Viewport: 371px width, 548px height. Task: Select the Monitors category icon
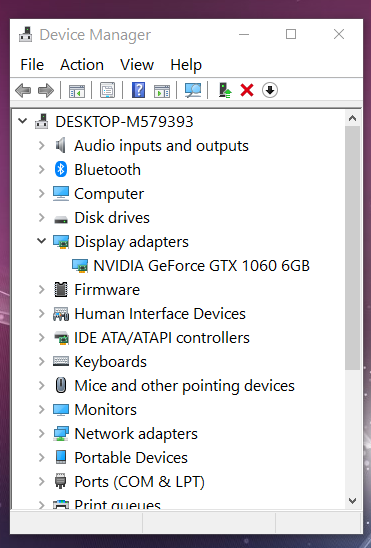(x=61, y=410)
